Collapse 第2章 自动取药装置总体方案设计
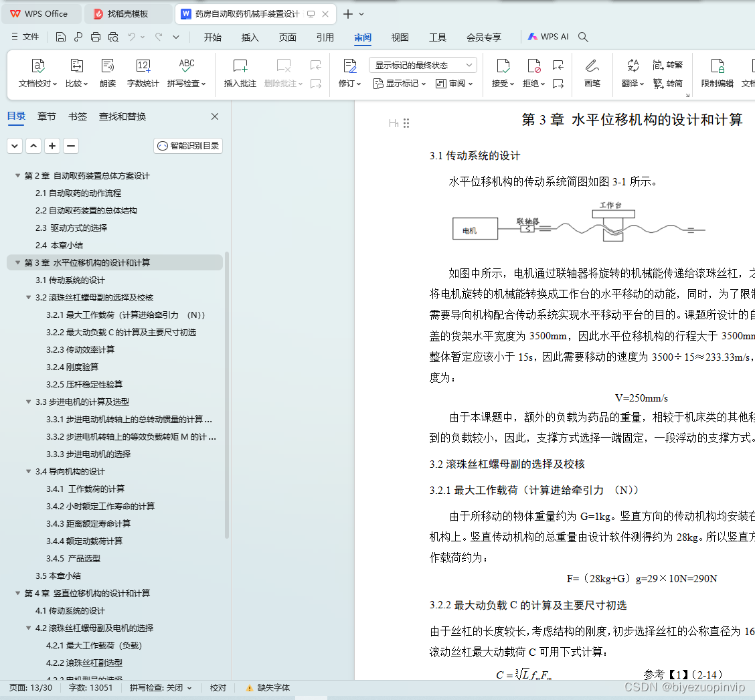Viewport: 755px width, 700px height. click(x=18, y=176)
